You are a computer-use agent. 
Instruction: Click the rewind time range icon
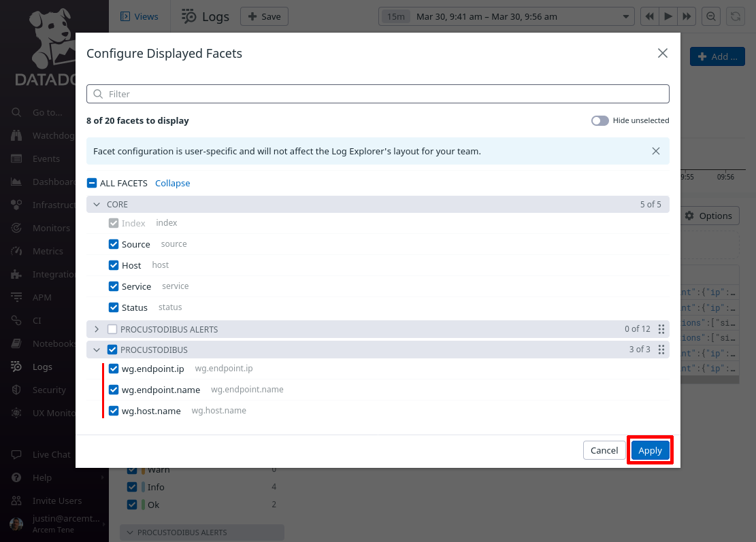click(650, 16)
